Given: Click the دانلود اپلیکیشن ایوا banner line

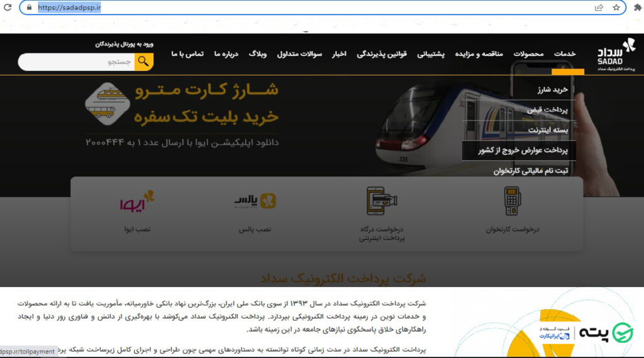Looking at the screenshot, I should (182, 143).
